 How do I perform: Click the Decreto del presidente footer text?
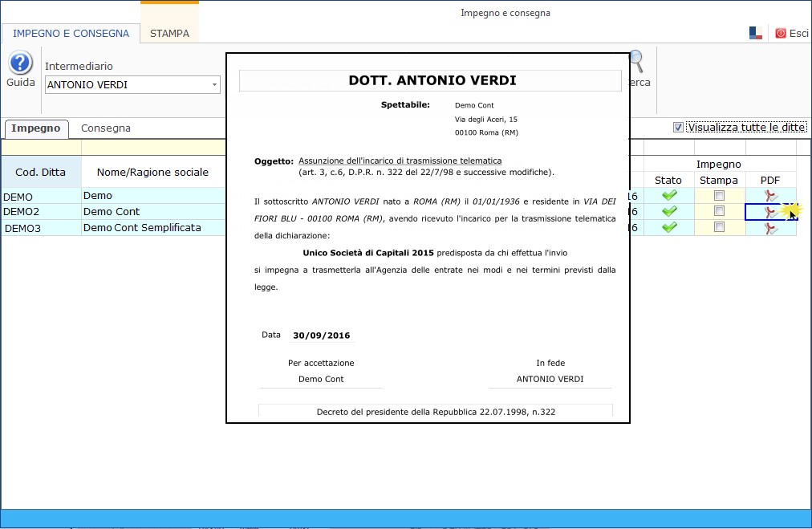436,412
